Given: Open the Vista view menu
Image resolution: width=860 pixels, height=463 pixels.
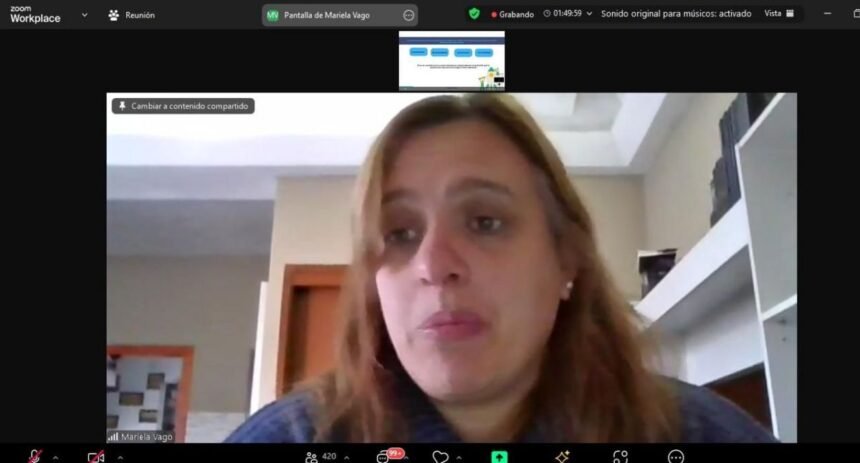Looking at the screenshot, I should [779, 14].
